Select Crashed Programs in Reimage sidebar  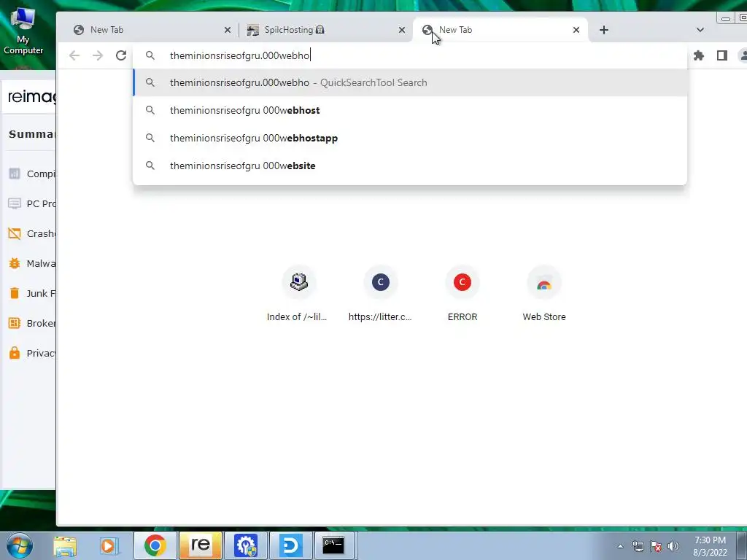tap(31, 234)
